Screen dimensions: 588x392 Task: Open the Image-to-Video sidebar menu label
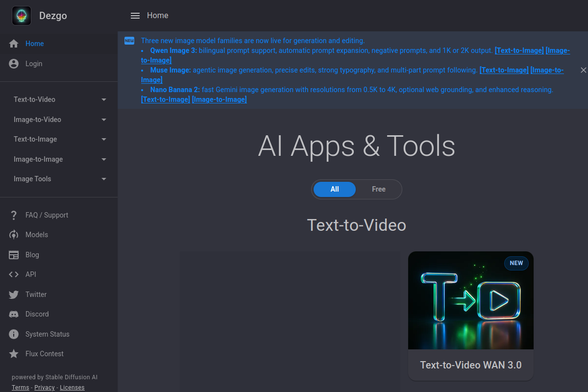coord(37,120)
